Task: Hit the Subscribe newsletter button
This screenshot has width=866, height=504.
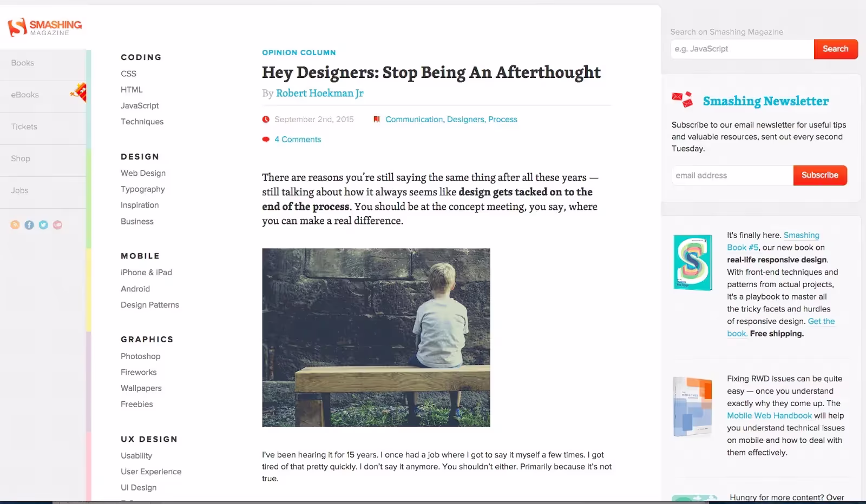Action: click(820, 175)
